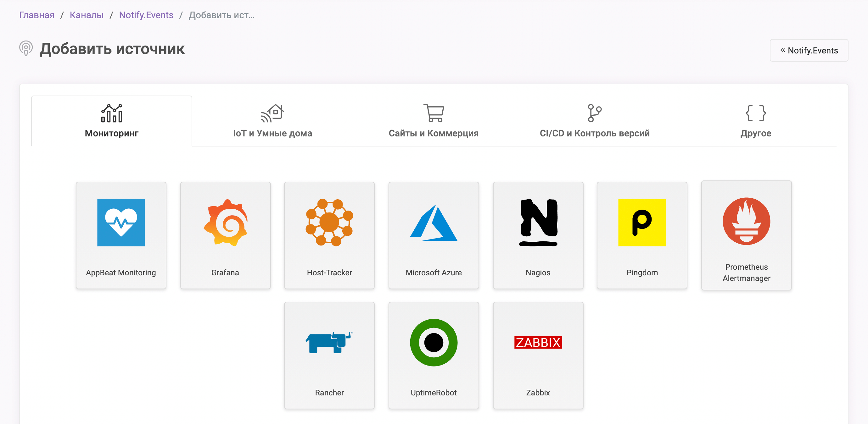
Task: Click the Prometheus Alertmanager label
Action: coord(746,273)
